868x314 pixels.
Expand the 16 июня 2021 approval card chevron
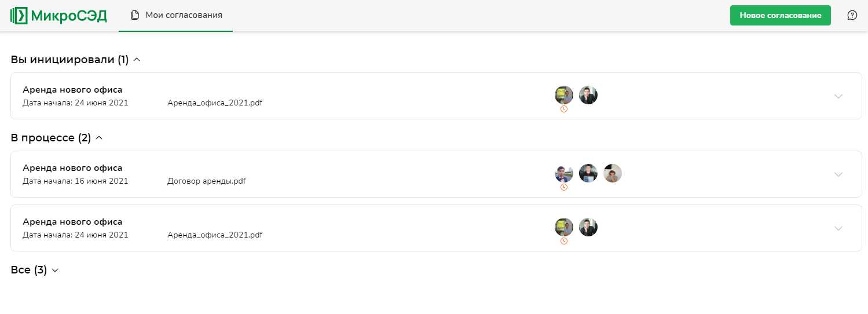[838, 174]
